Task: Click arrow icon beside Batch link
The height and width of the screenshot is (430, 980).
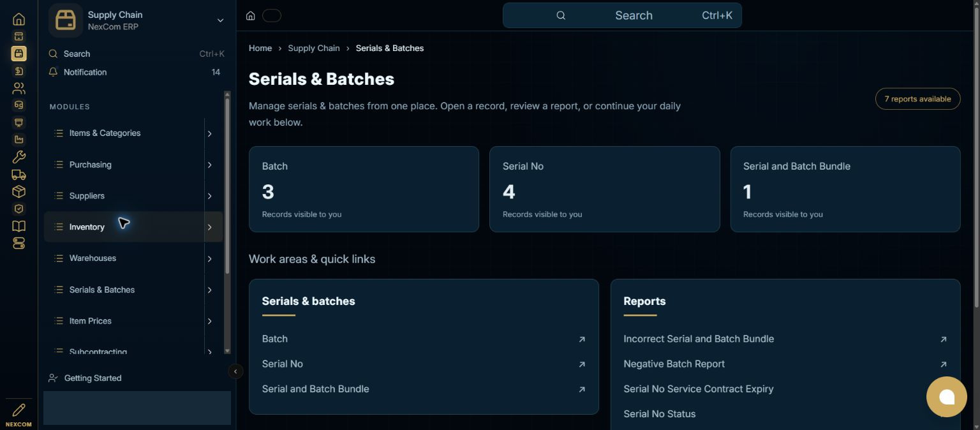Action: pos(582,339)
